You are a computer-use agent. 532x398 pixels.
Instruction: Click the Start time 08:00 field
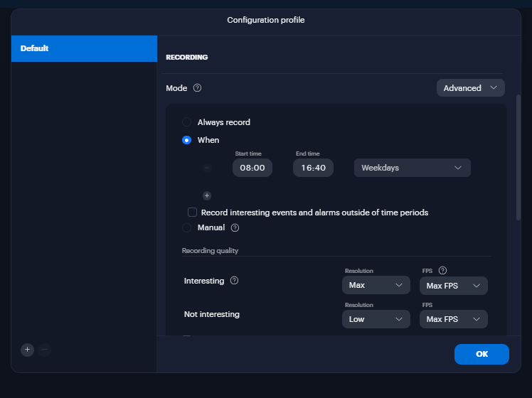pos(252,168)
